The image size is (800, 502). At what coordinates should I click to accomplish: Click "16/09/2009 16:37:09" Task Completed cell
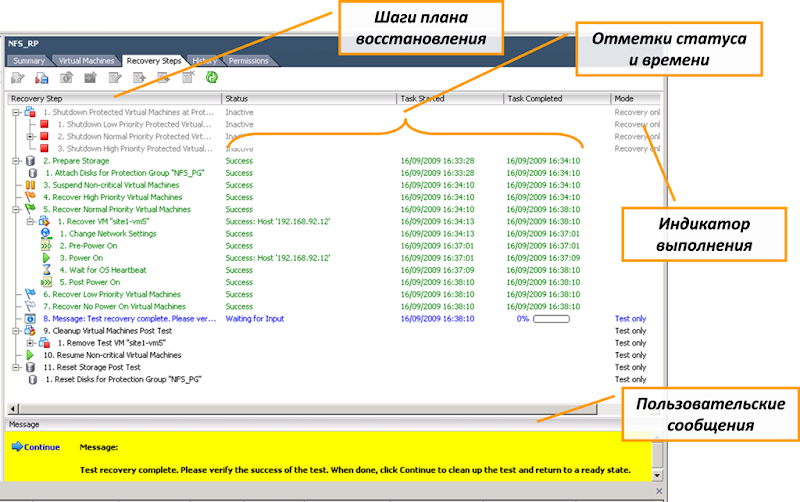(543, 258)
